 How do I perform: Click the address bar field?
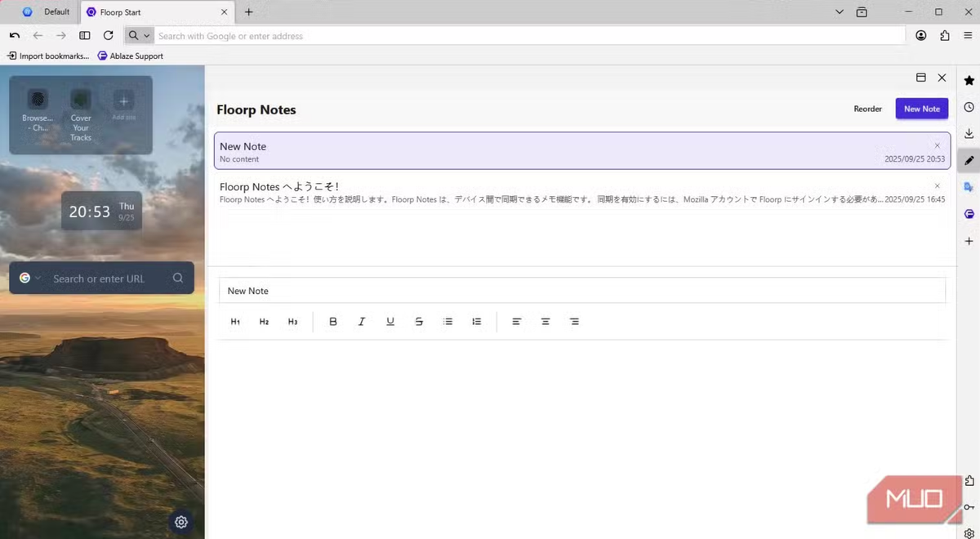pos(529,36)
